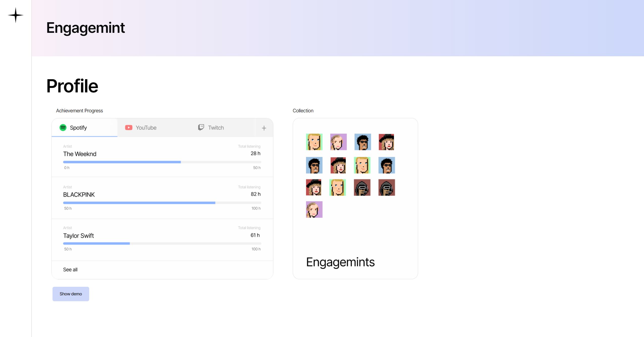The width and height of the screenshot is (644, 337).
Task: Select purple-background avatar in top row
Action: (338, 142)
